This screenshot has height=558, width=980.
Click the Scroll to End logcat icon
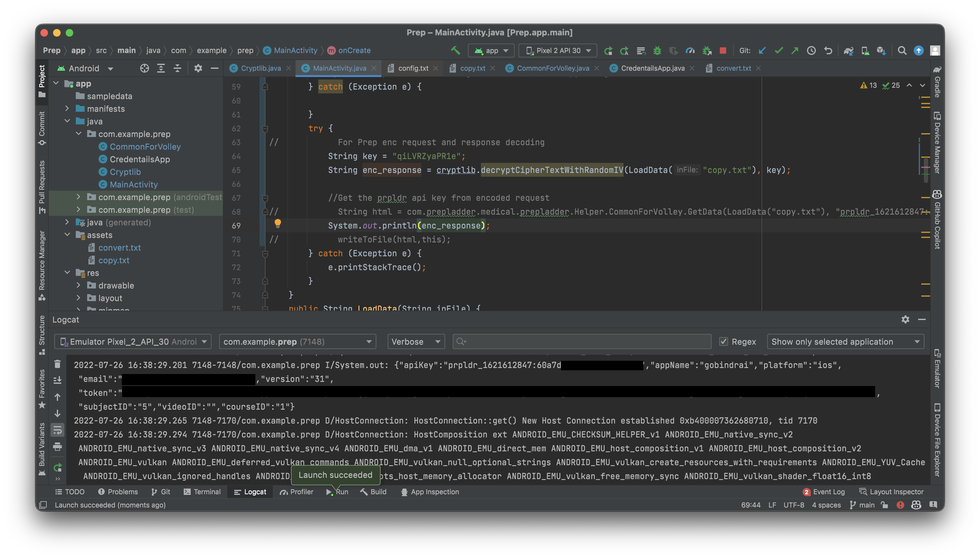coord(57,380)
